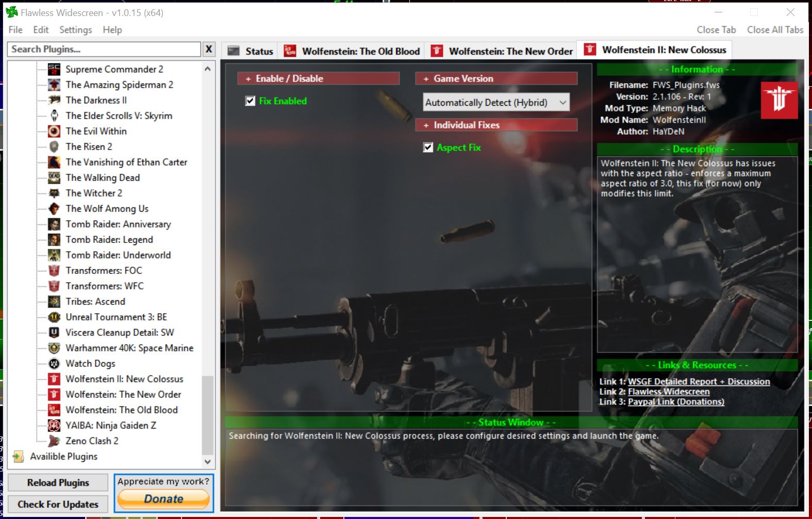The height and width of the screenshot is (519, 812).
Task: Click Tomb Raider: Anniversary icon
Action: click(x=54, y=224)
